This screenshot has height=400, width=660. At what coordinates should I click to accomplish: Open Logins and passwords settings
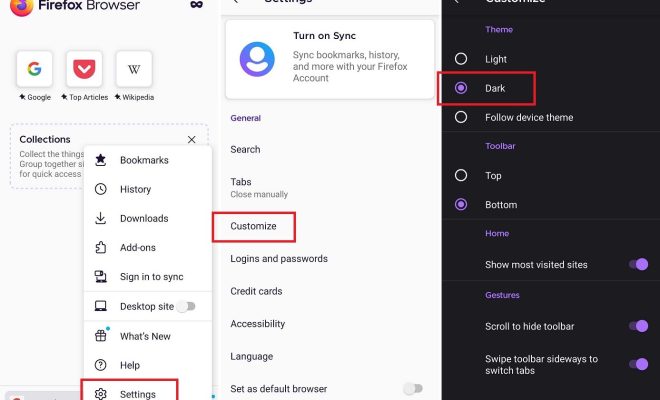coord(279,259)
